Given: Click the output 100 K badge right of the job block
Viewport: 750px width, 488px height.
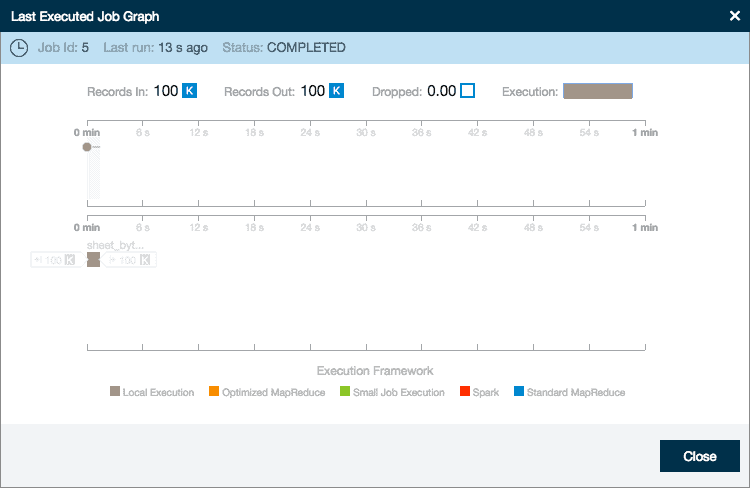Looking at the screenshot, I should point(132,260).
